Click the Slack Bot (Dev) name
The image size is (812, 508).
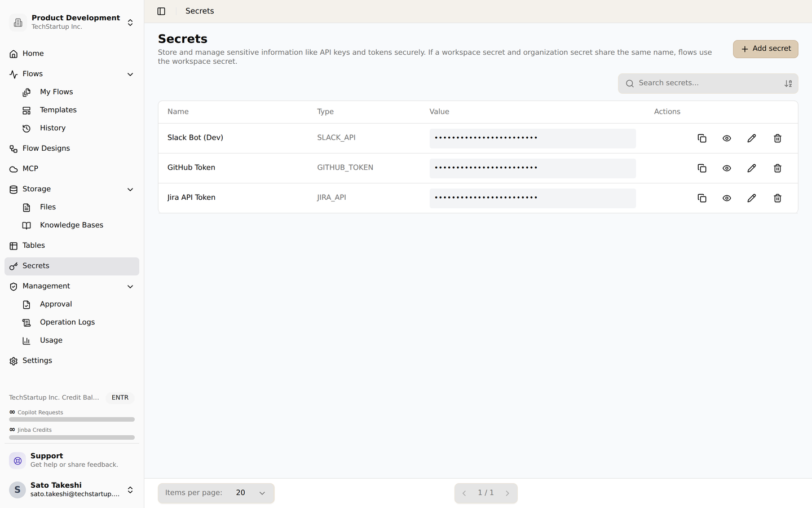click(195, 138)
